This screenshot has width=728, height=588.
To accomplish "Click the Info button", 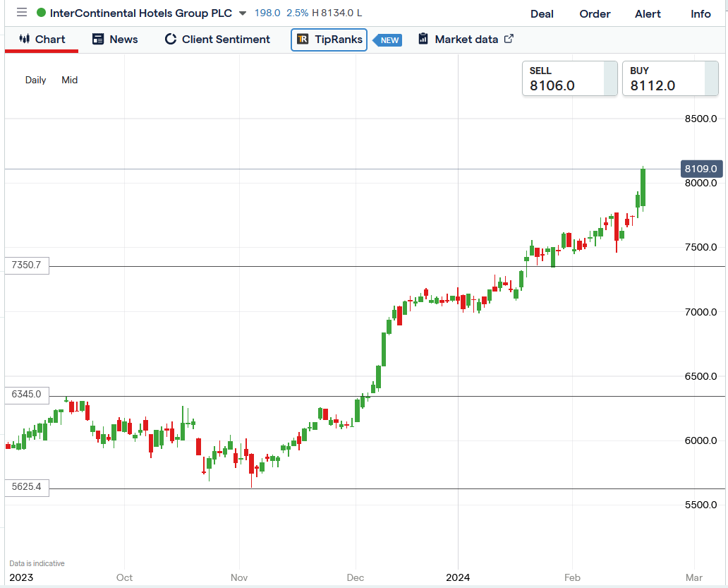I will click(x=700, y=14).
